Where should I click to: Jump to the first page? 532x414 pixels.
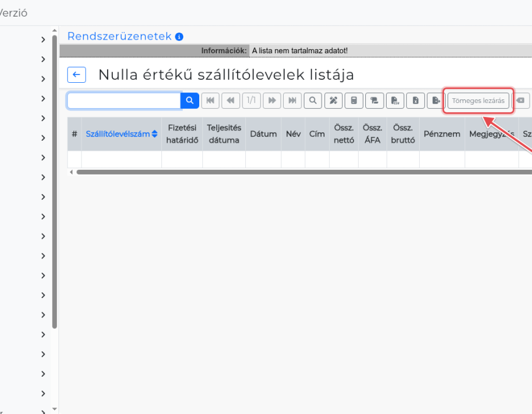(x=210, y=101)
